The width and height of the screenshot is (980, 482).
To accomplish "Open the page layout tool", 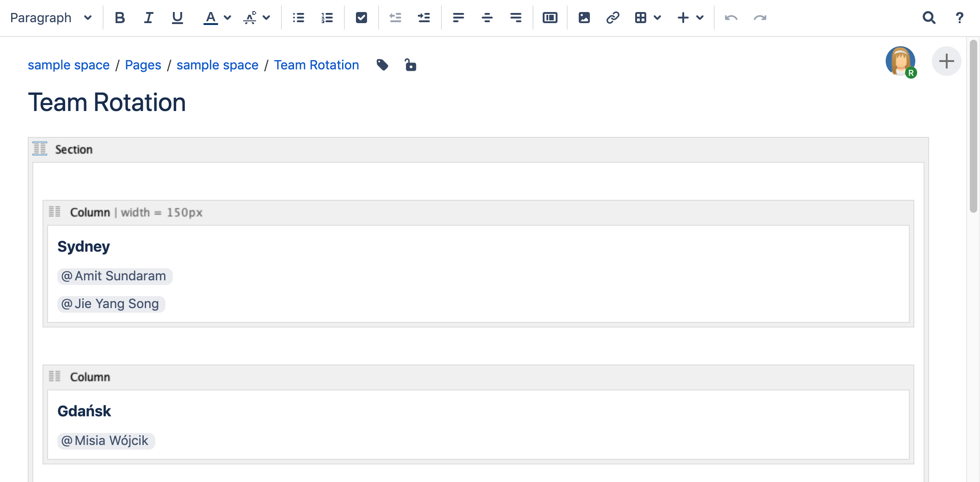I will [x=550, y=18].
